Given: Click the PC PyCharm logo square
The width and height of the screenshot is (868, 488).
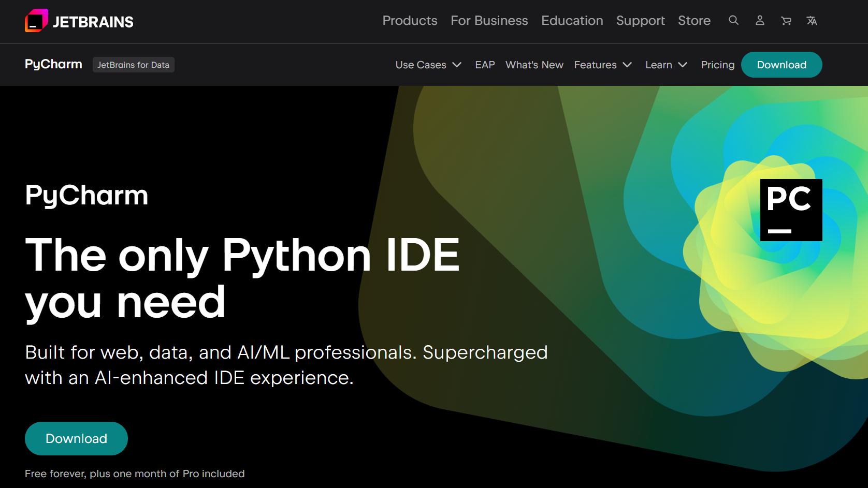Looking at the screenshot, I should [x=791, y=210].
